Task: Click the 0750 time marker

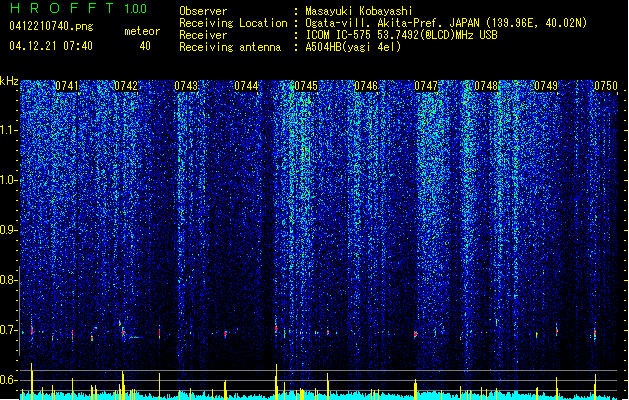Action: 606,86
